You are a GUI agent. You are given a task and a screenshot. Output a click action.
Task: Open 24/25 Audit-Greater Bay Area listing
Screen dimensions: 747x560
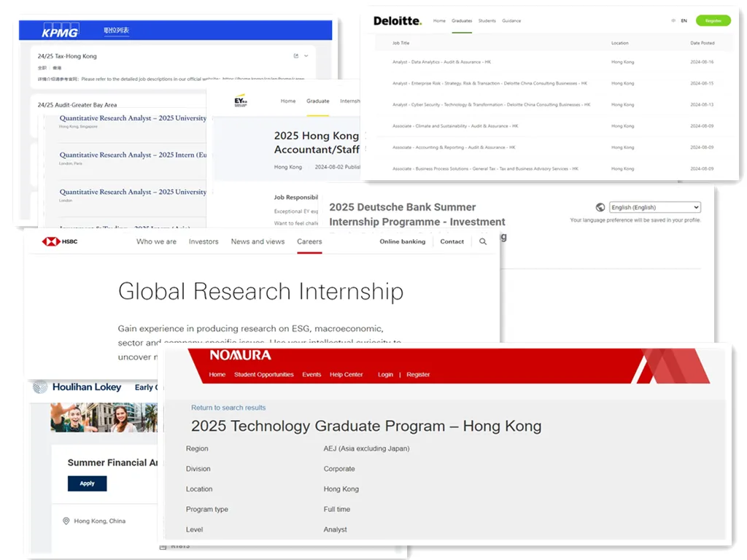[77, 105]
